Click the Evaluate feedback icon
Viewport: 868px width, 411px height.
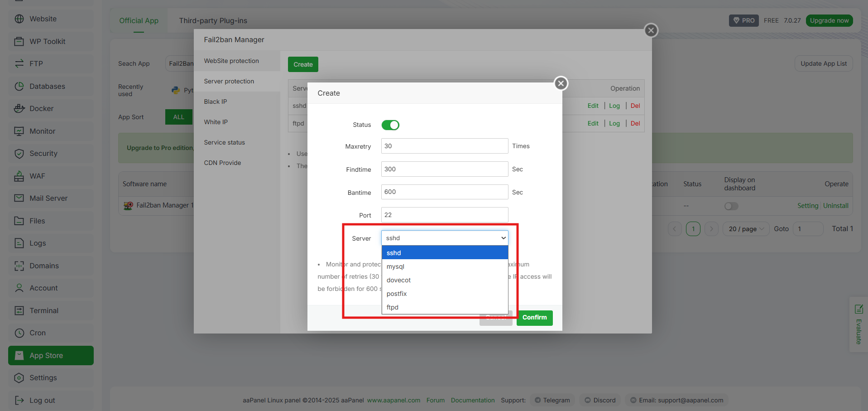pos(858,309)
